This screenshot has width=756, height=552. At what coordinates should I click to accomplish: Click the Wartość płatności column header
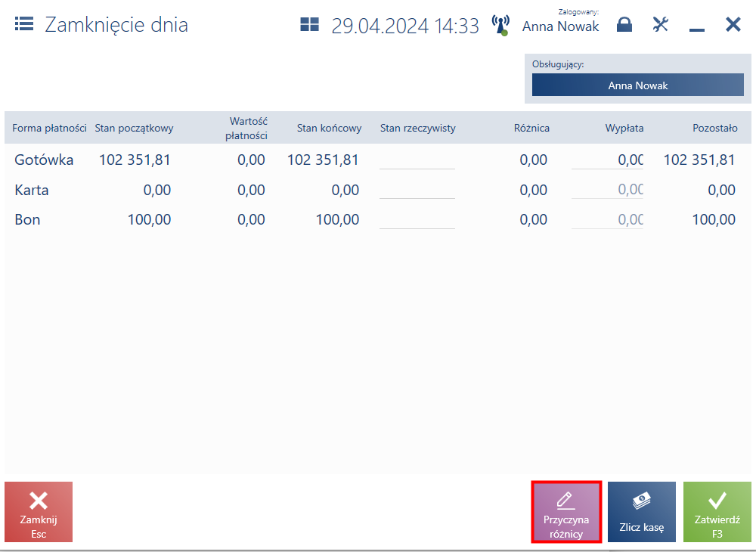246,128
